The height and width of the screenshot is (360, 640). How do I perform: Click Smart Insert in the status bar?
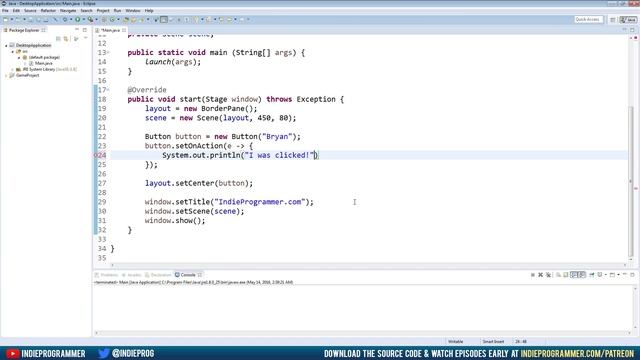pyautogui.click(x=493, y=342)
